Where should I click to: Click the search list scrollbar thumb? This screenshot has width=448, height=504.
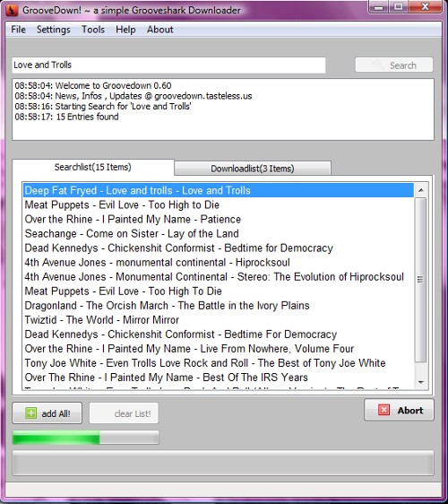point(420,280)
